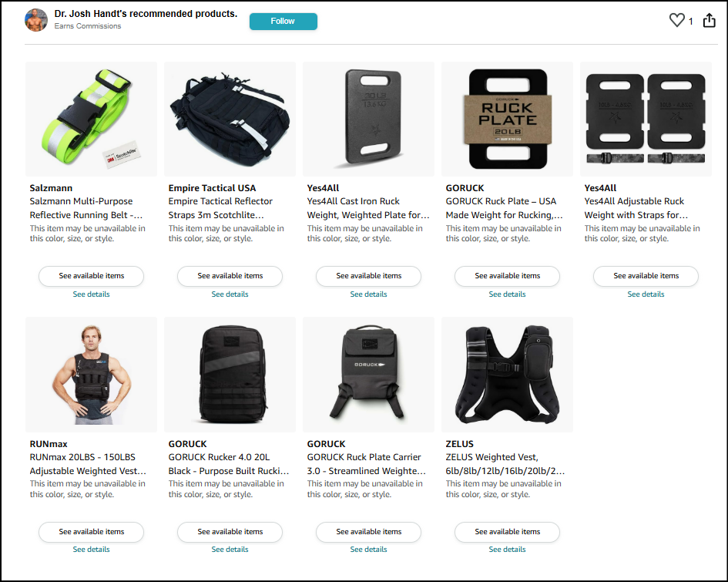Image resolution: width=728 pixels, height=582 pixels.
Task: Open the RUNmax weighted vest photo
Action: (92, 375)
